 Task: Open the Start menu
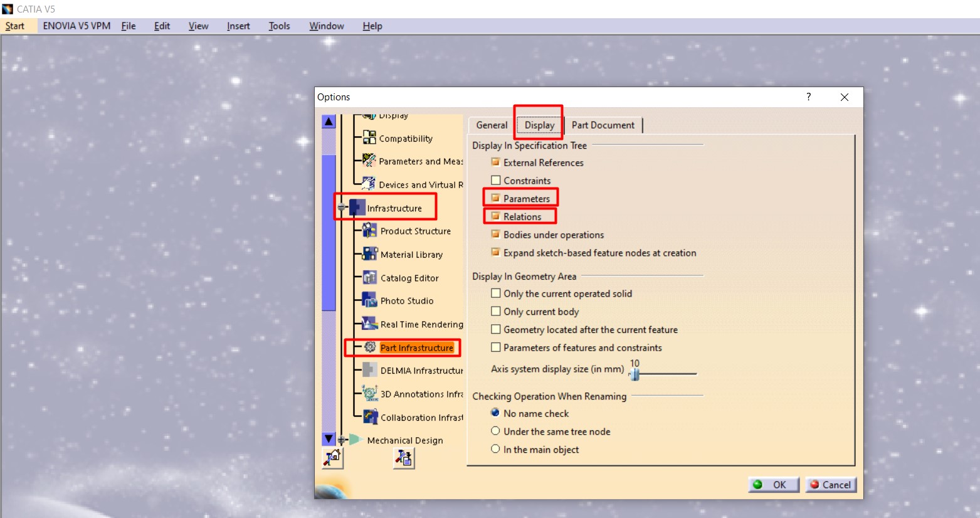[x=15, y=26]
